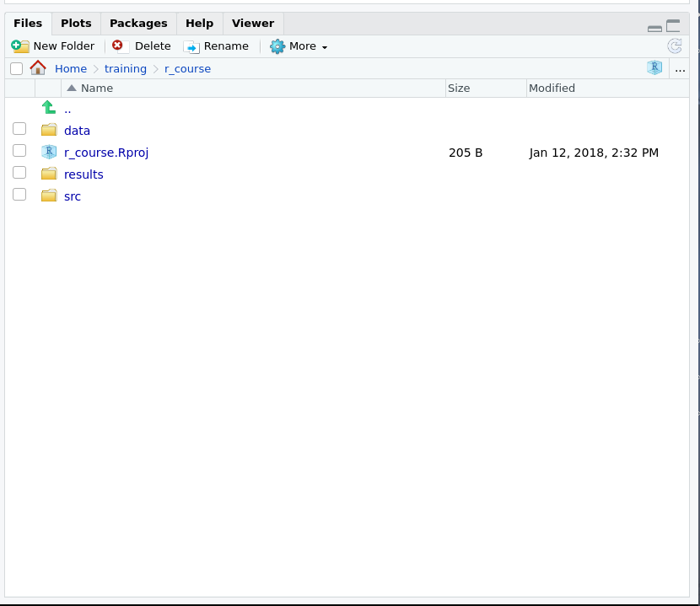Screen dimensions: 700x606
Task: Click the Rename file icon
Action: point(191,46)
